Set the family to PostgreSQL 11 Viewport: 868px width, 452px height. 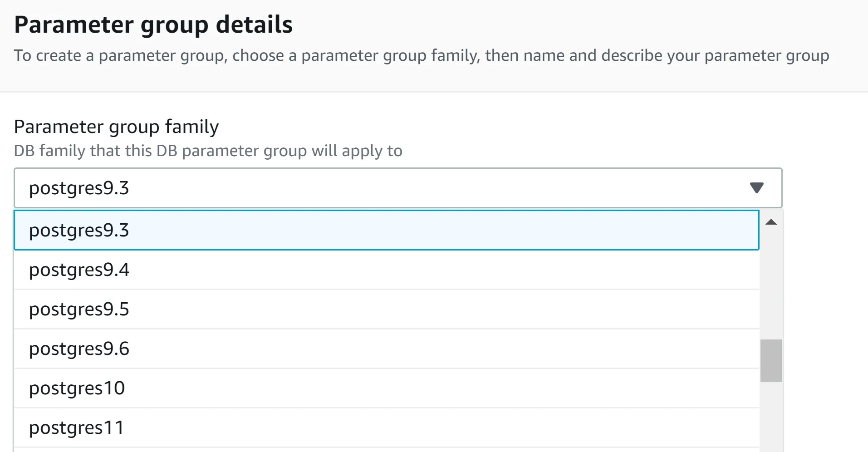pyautogui.click(x=386, y=427)
